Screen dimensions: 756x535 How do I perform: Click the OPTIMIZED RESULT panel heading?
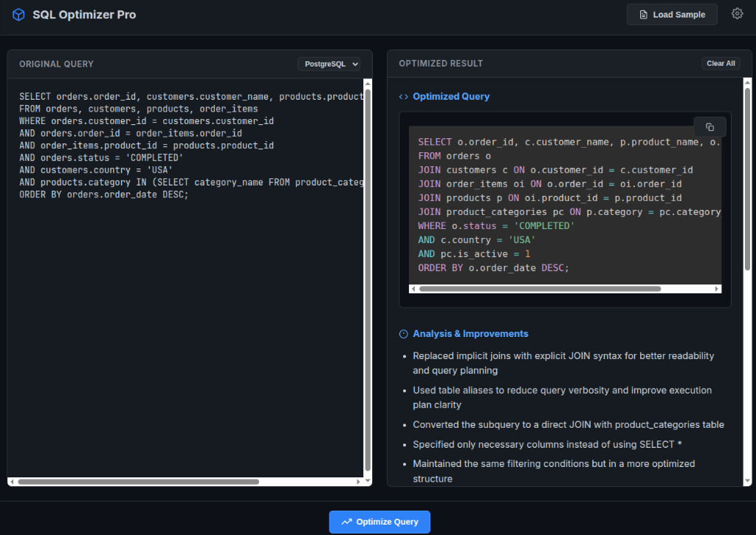pyautogui.click(x=441, y=64)
